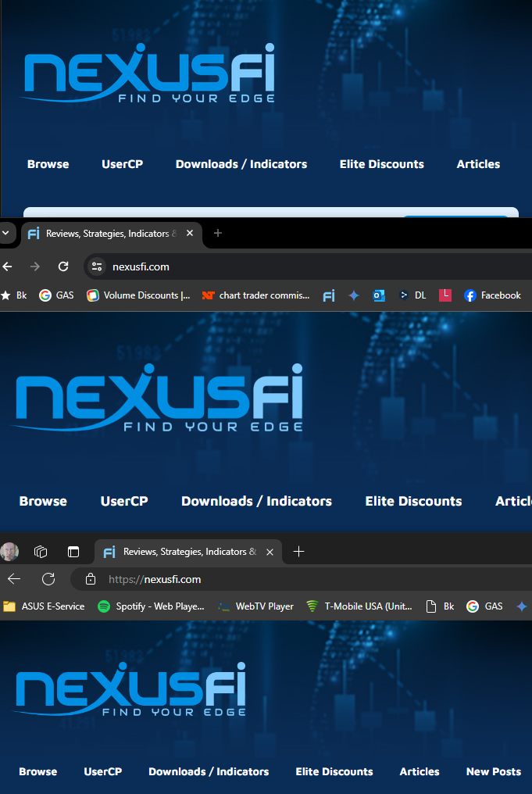Open Browse in the Edge page
Image resolution: width=532 pixels, height=794 pixels.
point(38,771)
